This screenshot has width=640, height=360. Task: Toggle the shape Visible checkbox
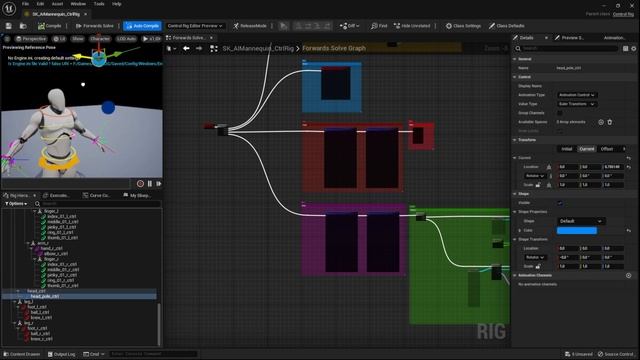tap(560, 203)
